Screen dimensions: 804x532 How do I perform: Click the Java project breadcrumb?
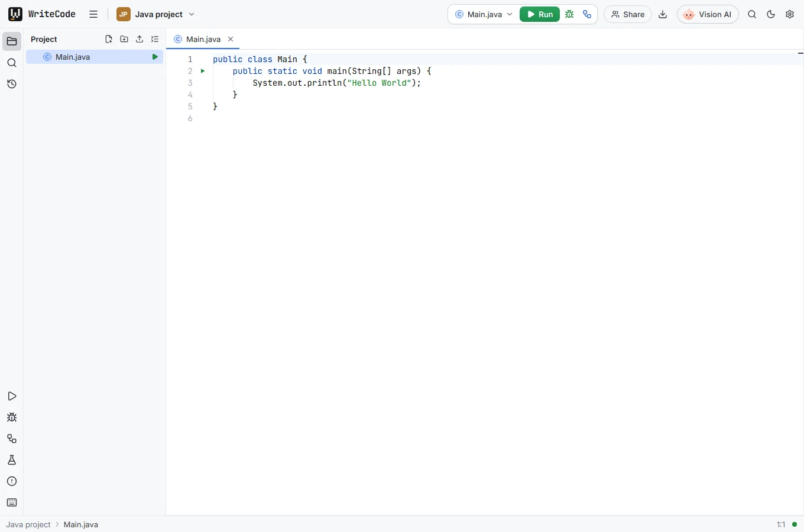click(x=28, y=524)
